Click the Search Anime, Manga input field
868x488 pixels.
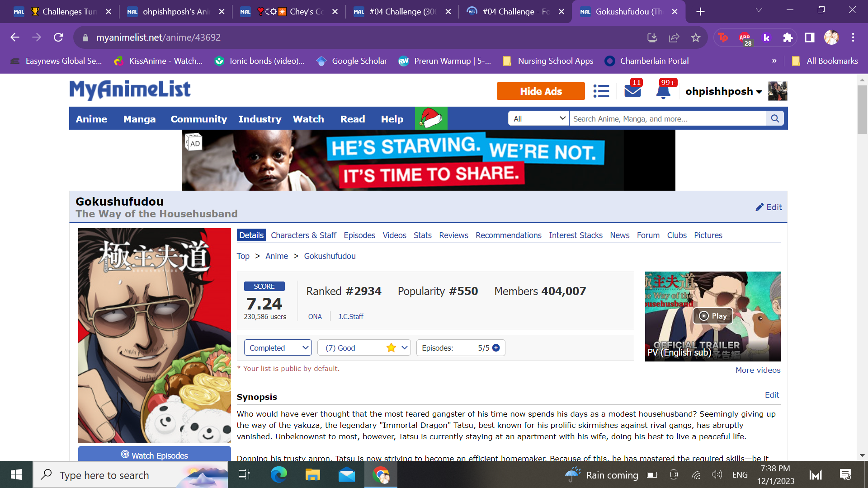tap(668, 118)
